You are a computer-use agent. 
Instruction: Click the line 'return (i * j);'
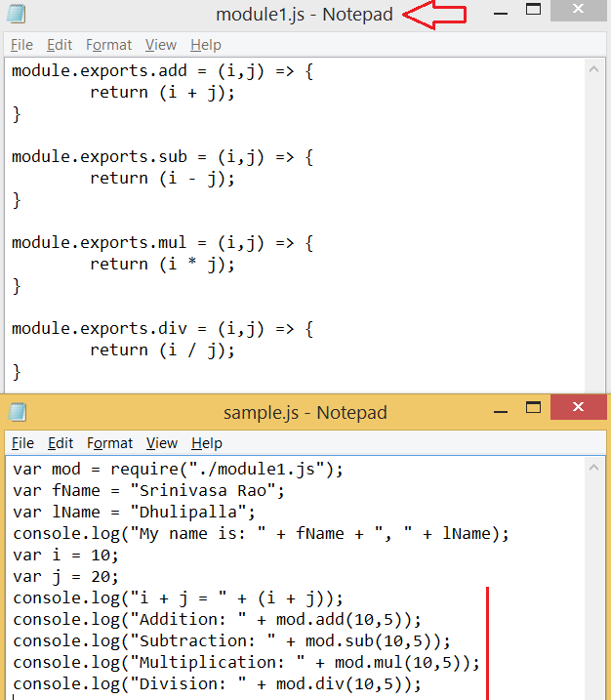(x=162, y=264)
